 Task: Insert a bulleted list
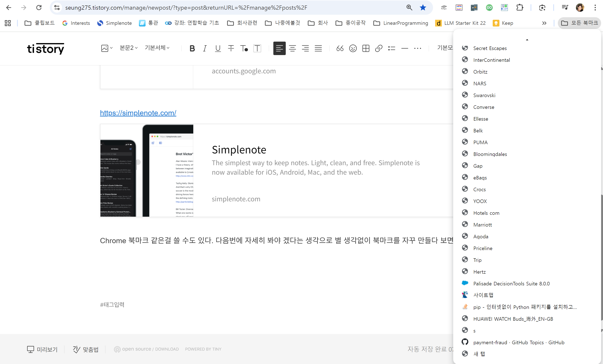(392, 48)
